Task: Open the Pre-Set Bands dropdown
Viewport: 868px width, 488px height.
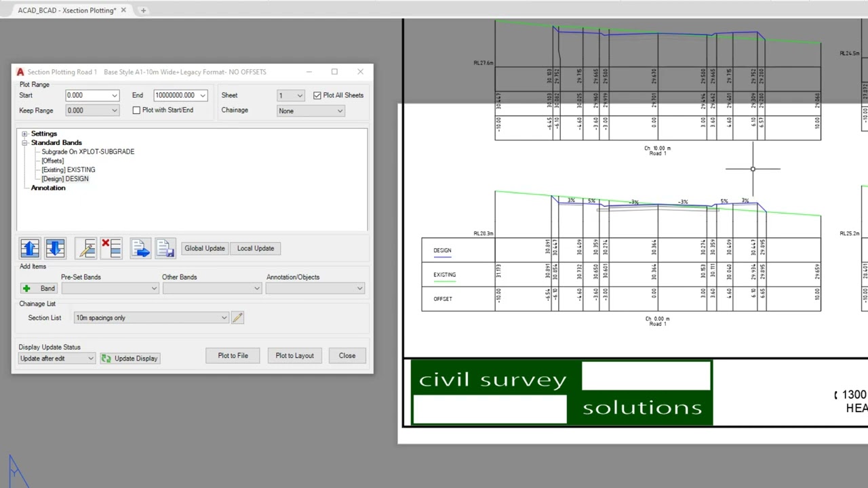Action: 110,288
